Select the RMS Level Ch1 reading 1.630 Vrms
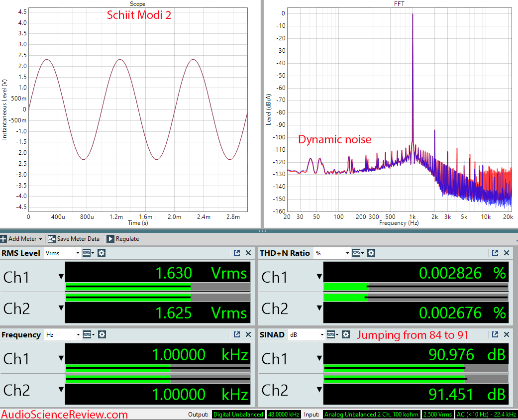This screenshot has width=518, height=420. coord(201,273)
